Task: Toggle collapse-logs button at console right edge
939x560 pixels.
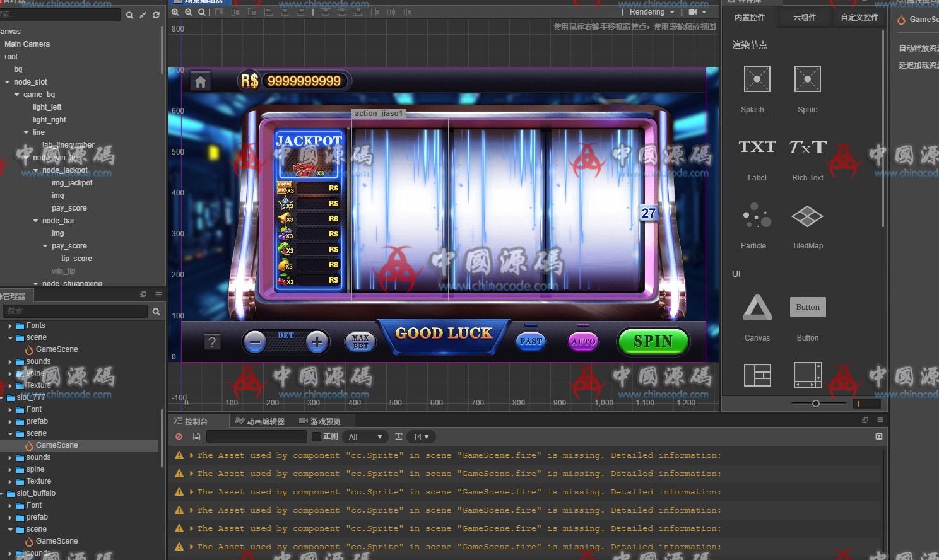Action: [879, 436]
